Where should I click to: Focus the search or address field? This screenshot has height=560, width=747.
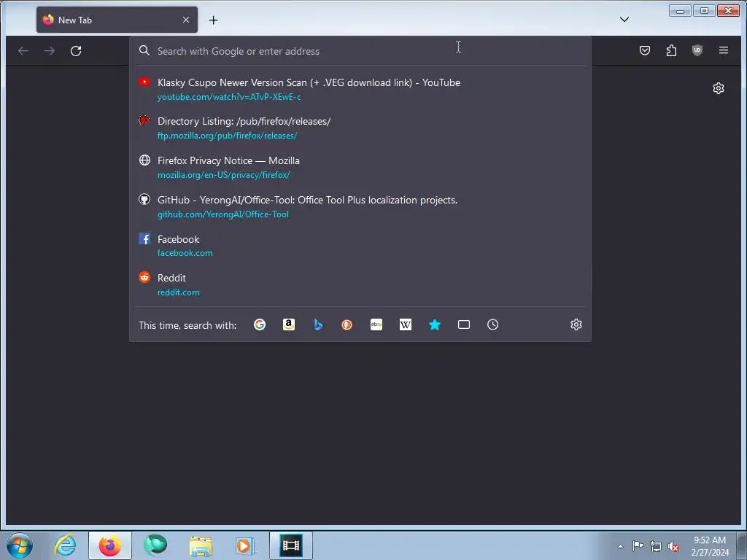(360, 51)
